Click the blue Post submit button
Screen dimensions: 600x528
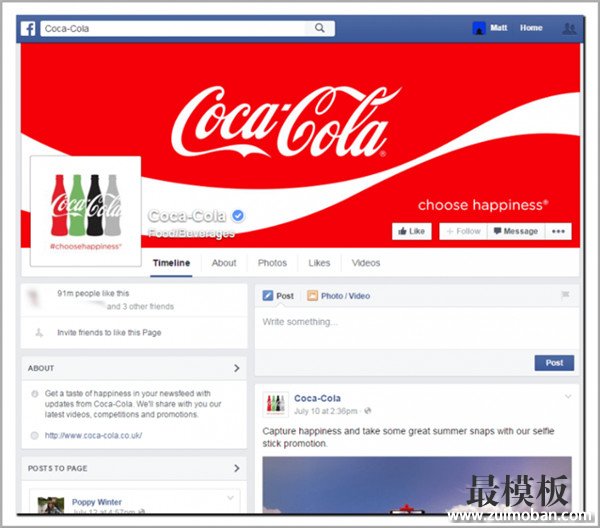tap(554, 363)
